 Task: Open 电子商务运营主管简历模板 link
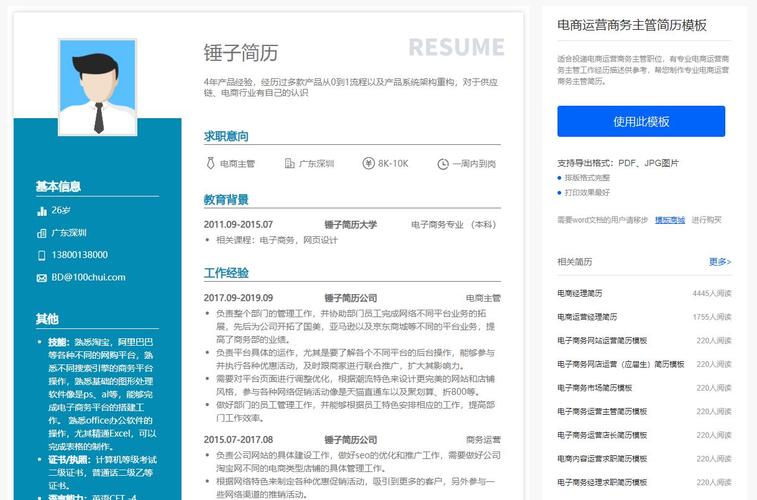click(x=601, y=412)
